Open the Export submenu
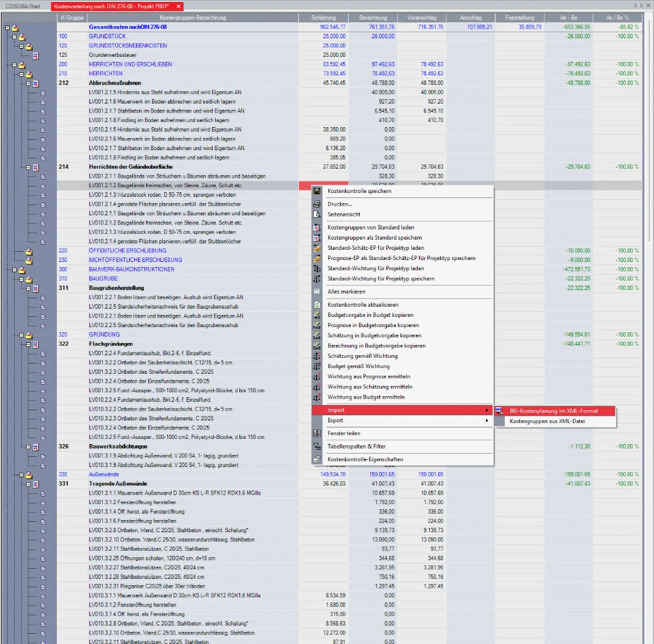 [x=402, y=420]
